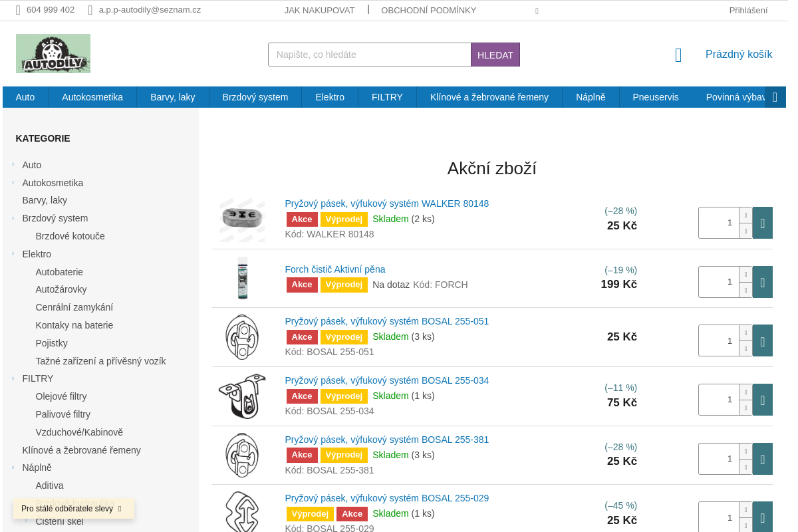798x532 pixels.
Task: Add BOSAL 255-029 to cart
Action: [762, 517]
